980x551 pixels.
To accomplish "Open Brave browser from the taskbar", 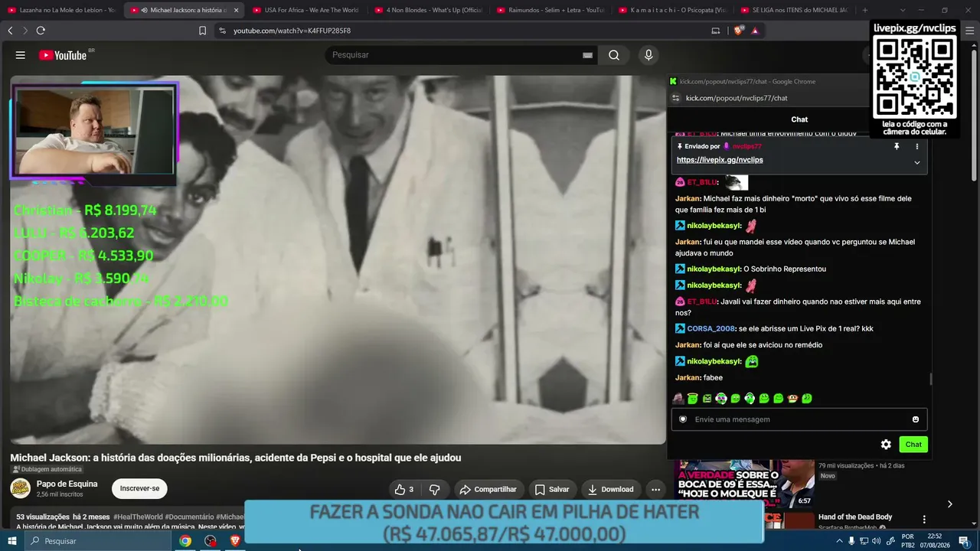I will 235,541.
